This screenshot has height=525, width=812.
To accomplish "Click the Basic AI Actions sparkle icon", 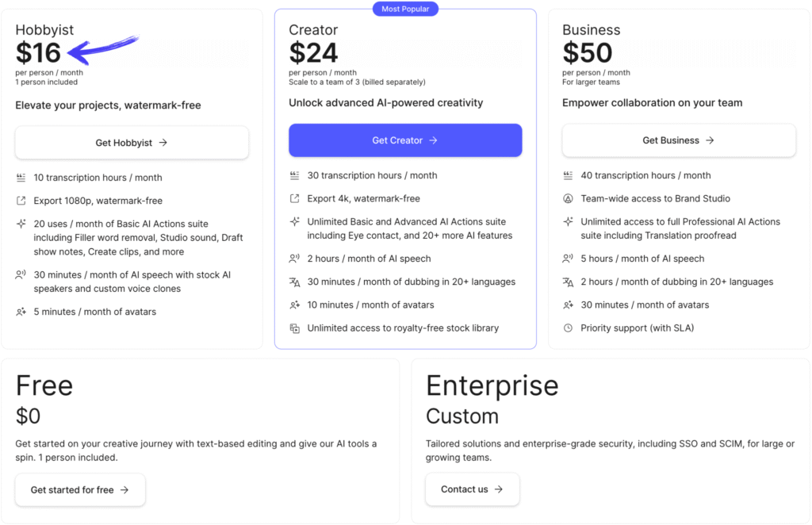I will tap(21, 224).
